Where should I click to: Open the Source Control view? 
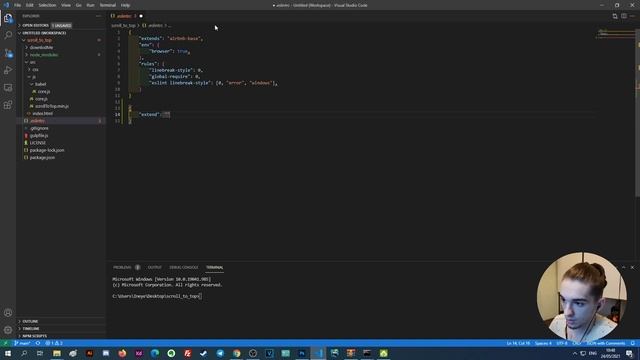8,53
